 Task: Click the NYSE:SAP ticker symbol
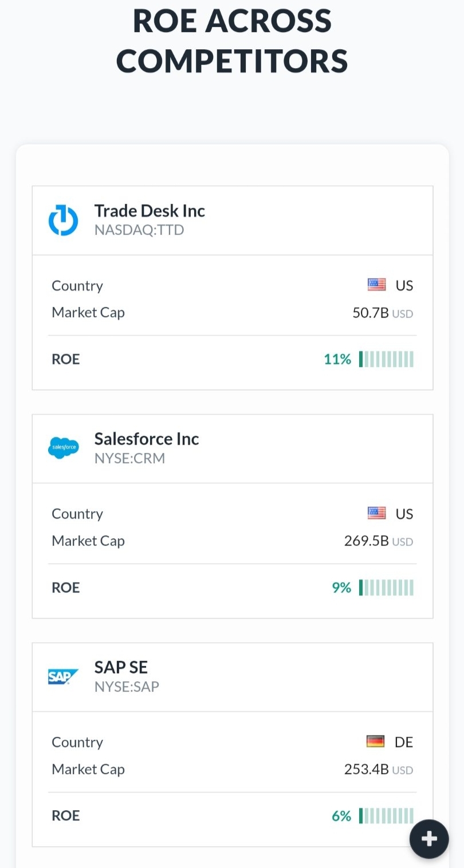click(127, 686)
